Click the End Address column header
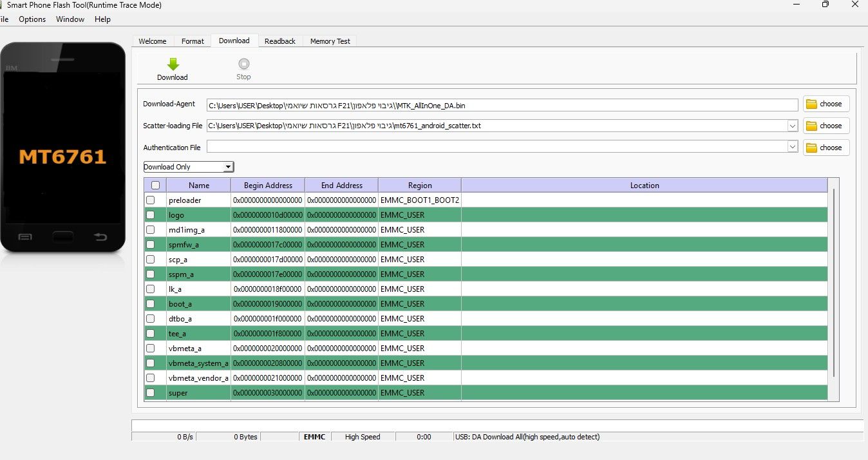868x460 pixels. click(341, 186)
